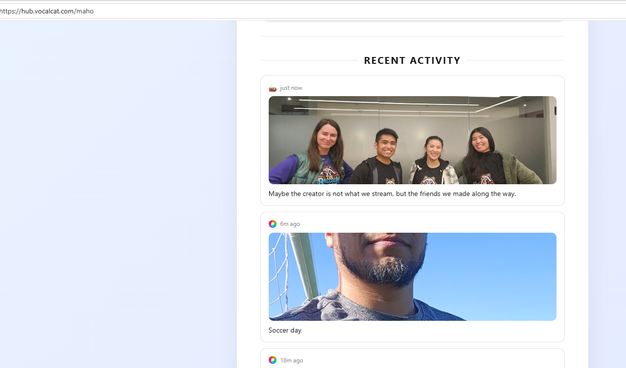
Task: Click the '6m ago' timestamp
Action: click(290, 224)
